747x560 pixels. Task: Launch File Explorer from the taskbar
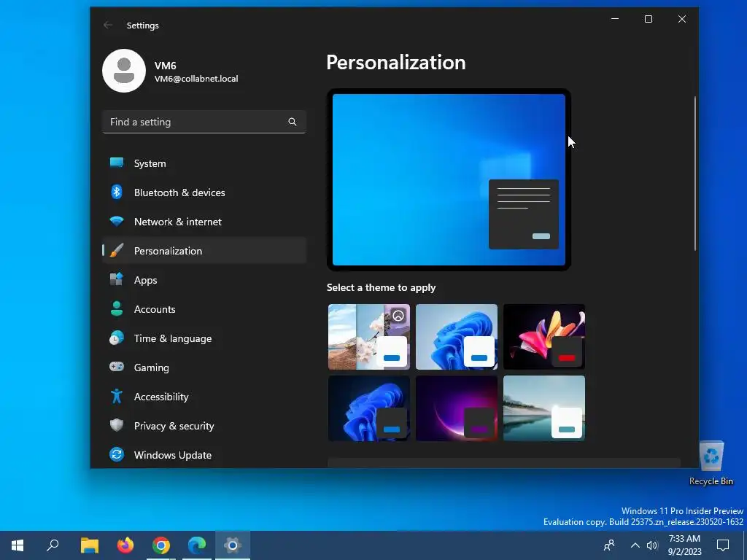pos(89,545)
